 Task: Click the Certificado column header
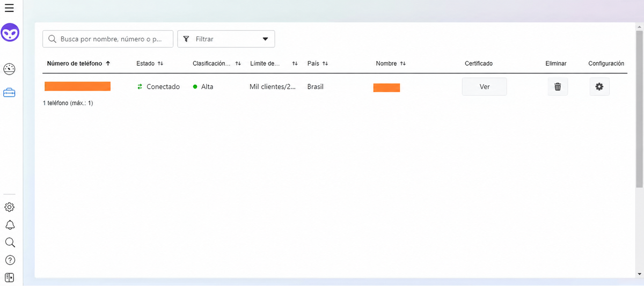point(479,63)
